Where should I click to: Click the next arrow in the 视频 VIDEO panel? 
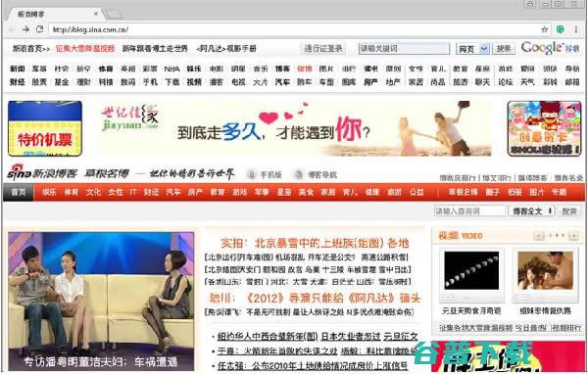(573, 236)
